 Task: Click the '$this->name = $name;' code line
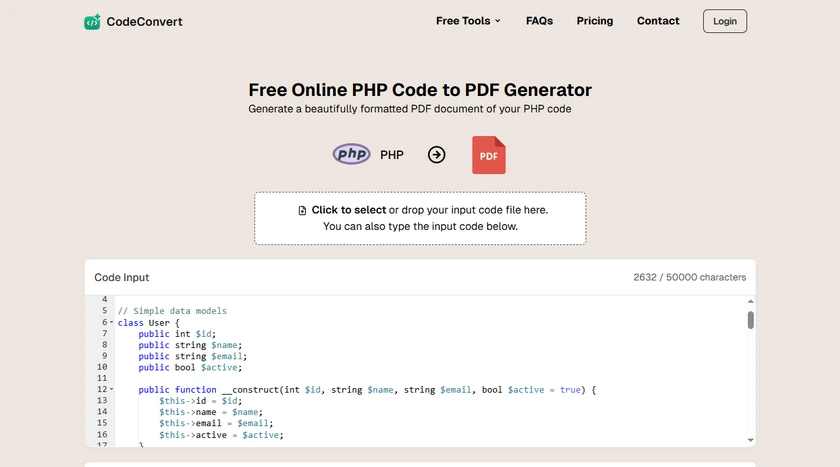[x=211, y=412]
